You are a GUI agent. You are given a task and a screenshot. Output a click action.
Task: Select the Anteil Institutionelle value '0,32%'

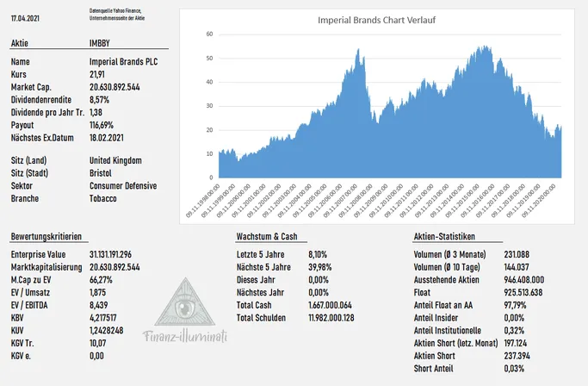[x=514, y=331]
